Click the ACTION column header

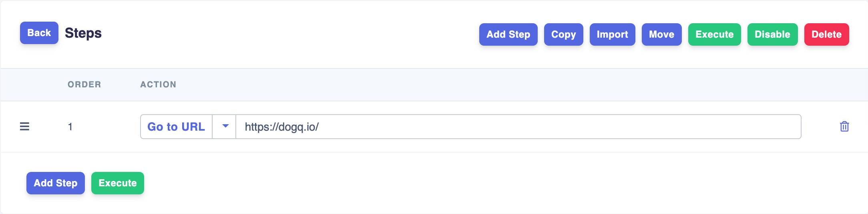[x=158, y=85]
